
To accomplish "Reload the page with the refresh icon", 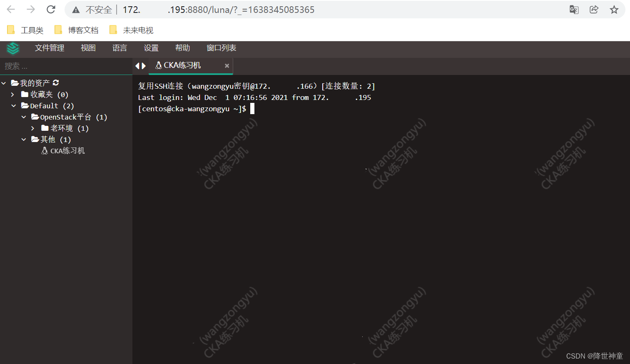I will coord(51,9).
